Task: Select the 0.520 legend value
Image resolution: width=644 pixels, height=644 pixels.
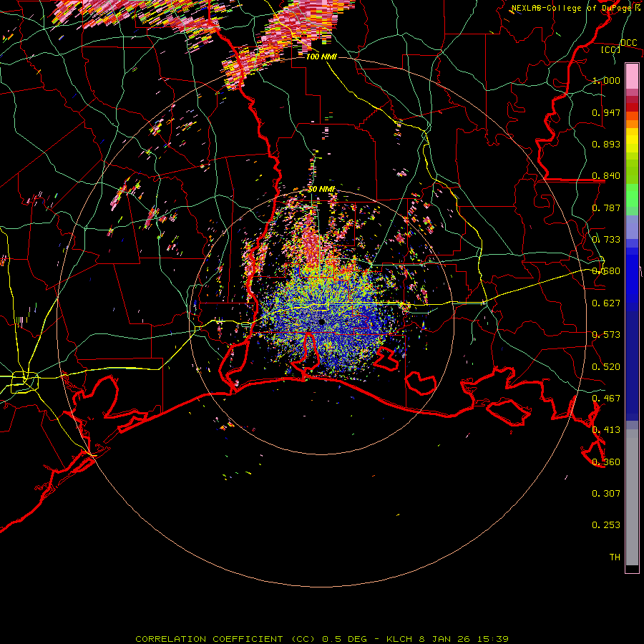Action: point(606,367)
